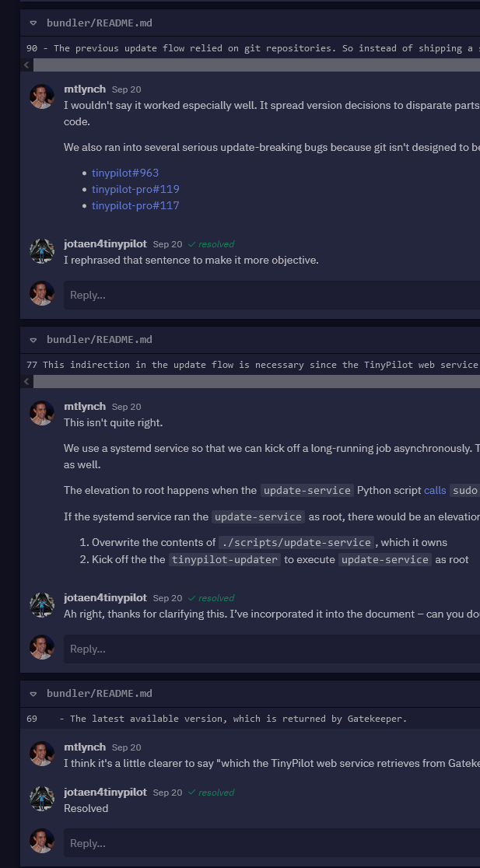480x868 pixels.
Task: Collapse the third bundler/README.md diff via its chevron
Action: 33,693
